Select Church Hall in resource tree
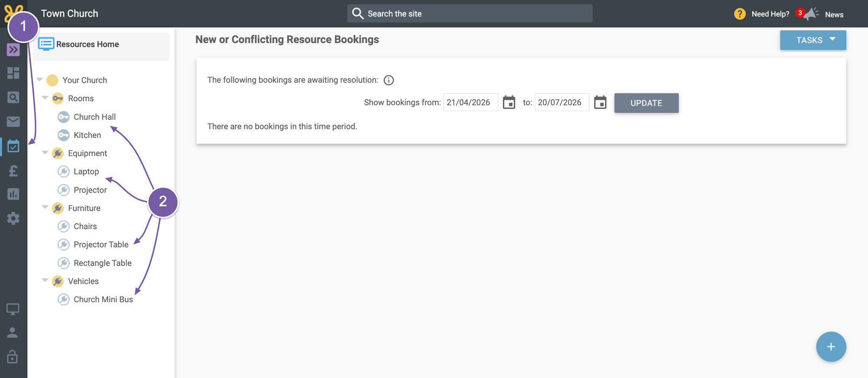This screenshot has width=868, height=378. coord(95,117)
